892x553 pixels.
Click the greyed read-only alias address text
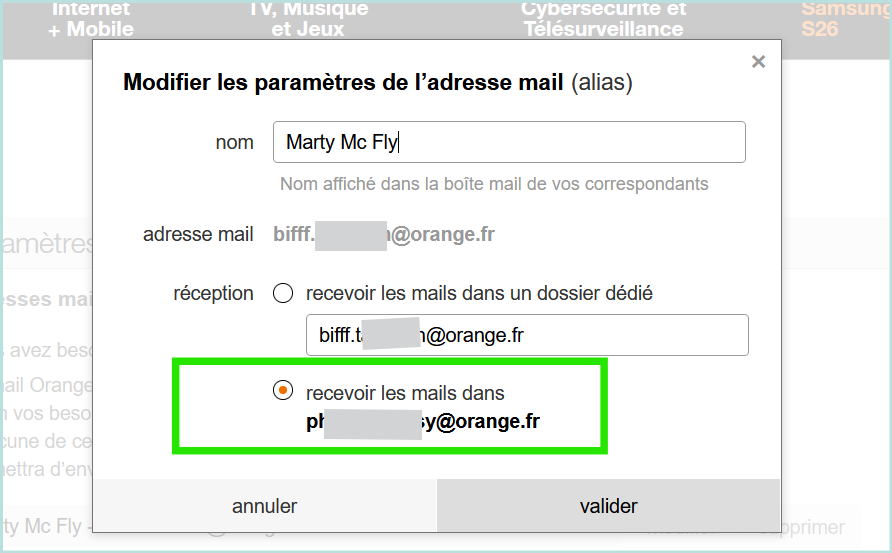pos(384,235)
